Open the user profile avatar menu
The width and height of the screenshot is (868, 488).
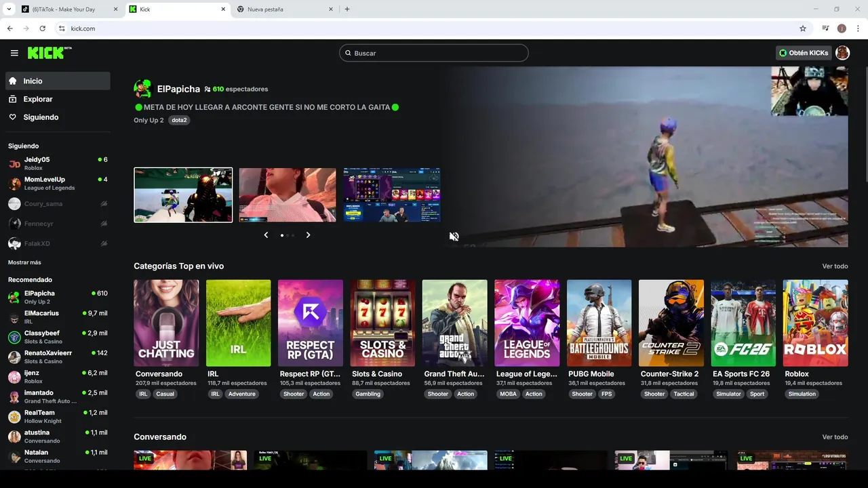[x=842, y=53]
